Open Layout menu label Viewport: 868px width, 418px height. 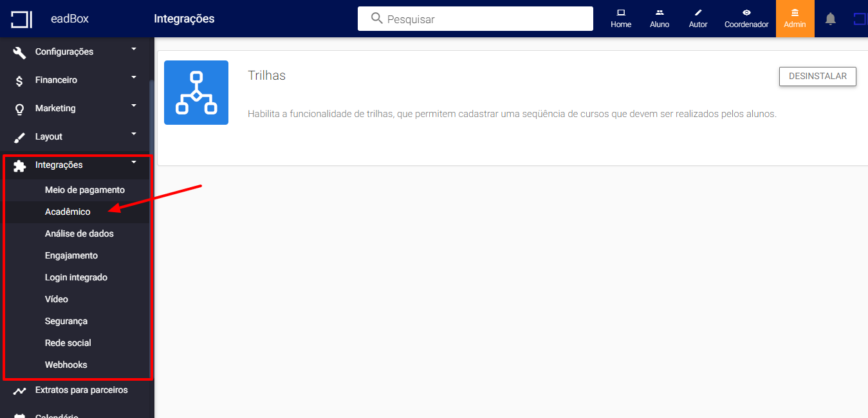pyautogui.click(x=49, y=136)
